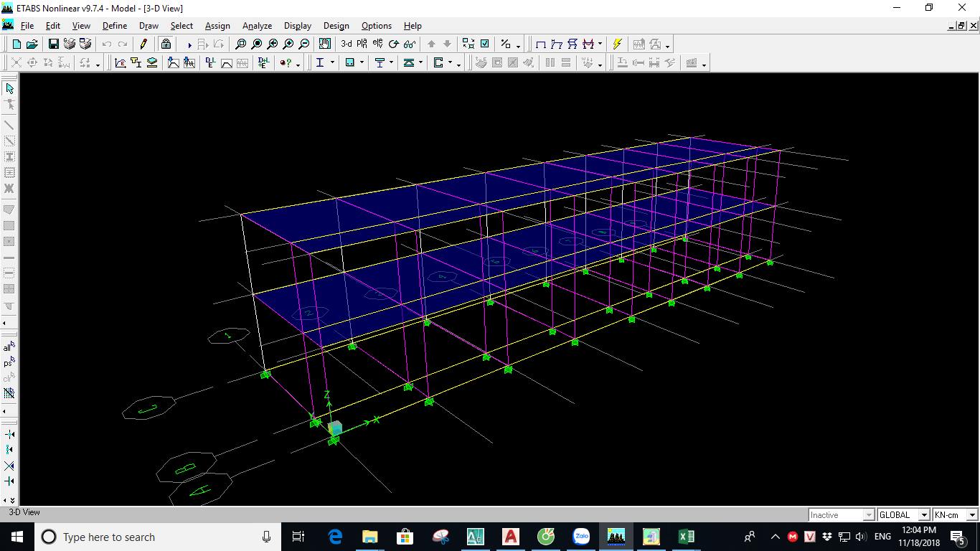Open the KN-cm units dropdown
The image size is (980, 551).
pos(972,515)
